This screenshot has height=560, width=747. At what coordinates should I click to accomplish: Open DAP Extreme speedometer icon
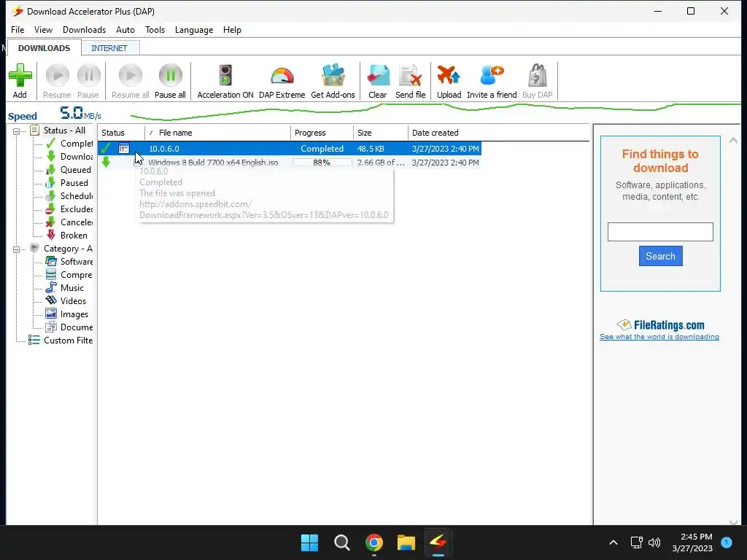(x=282, y=76)
